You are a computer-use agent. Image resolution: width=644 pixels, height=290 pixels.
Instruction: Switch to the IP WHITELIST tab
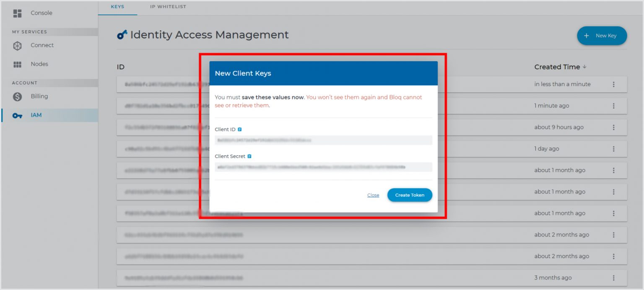point(168,6)
